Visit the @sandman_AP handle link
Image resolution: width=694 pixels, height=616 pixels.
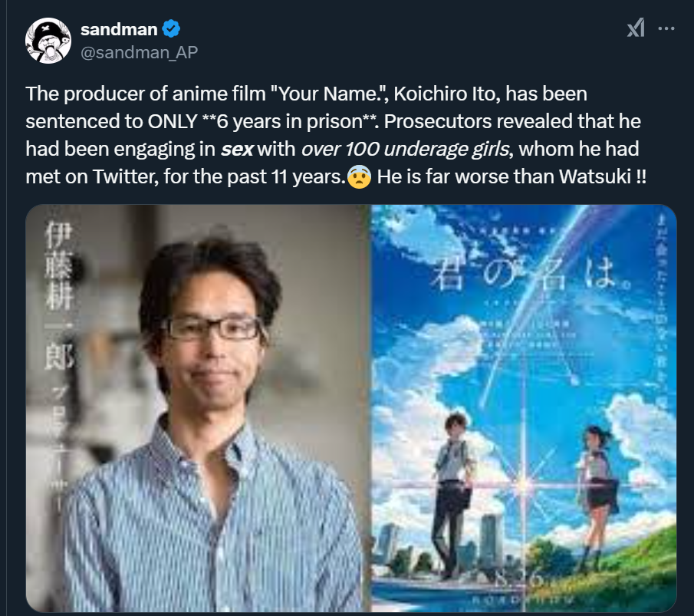tap(139, 52)
